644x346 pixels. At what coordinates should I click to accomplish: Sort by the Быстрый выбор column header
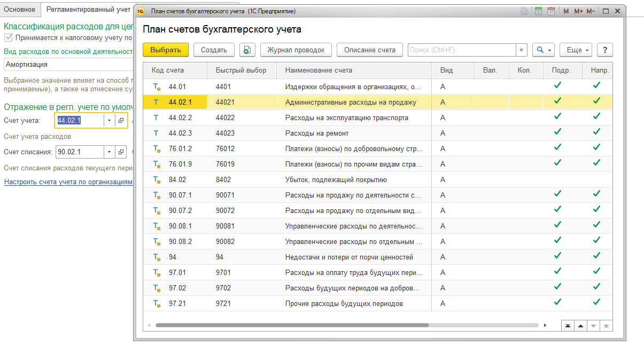point(242,70)
